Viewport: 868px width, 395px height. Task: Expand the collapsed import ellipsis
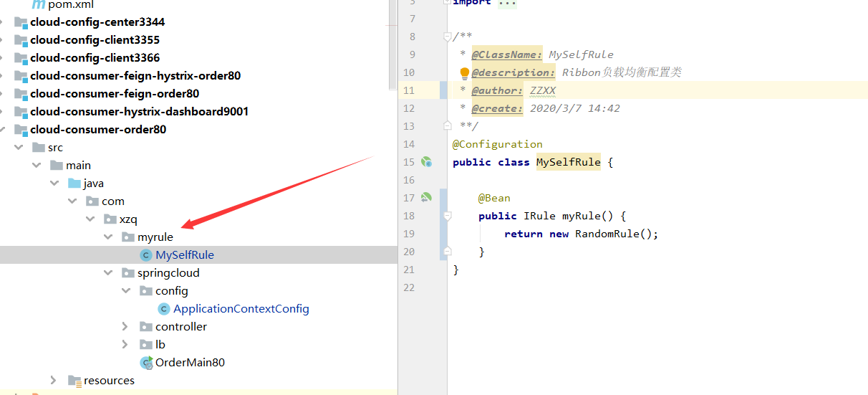[x=507, y=3]
